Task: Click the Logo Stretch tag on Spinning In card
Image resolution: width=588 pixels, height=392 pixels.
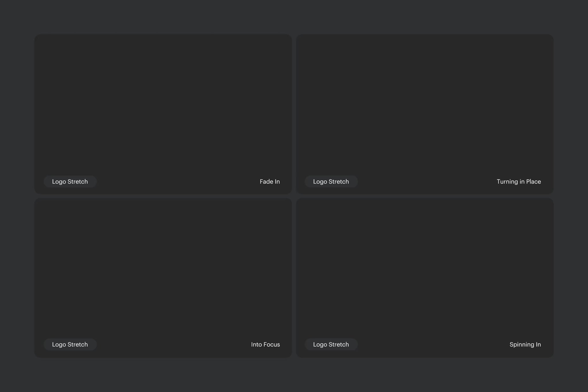Action: pos(331,344)
